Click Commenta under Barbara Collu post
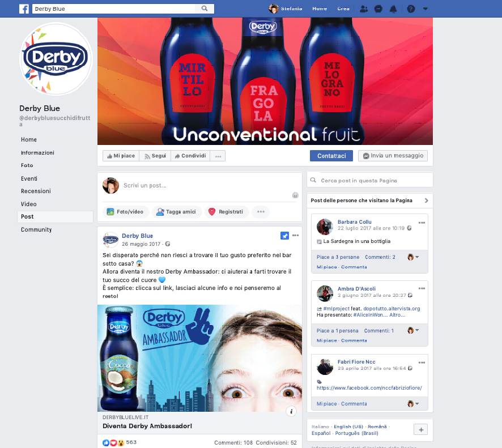Image resolution: width=502 pixels, height=448 pixels. pyautogui.click(x=354, y=267)
